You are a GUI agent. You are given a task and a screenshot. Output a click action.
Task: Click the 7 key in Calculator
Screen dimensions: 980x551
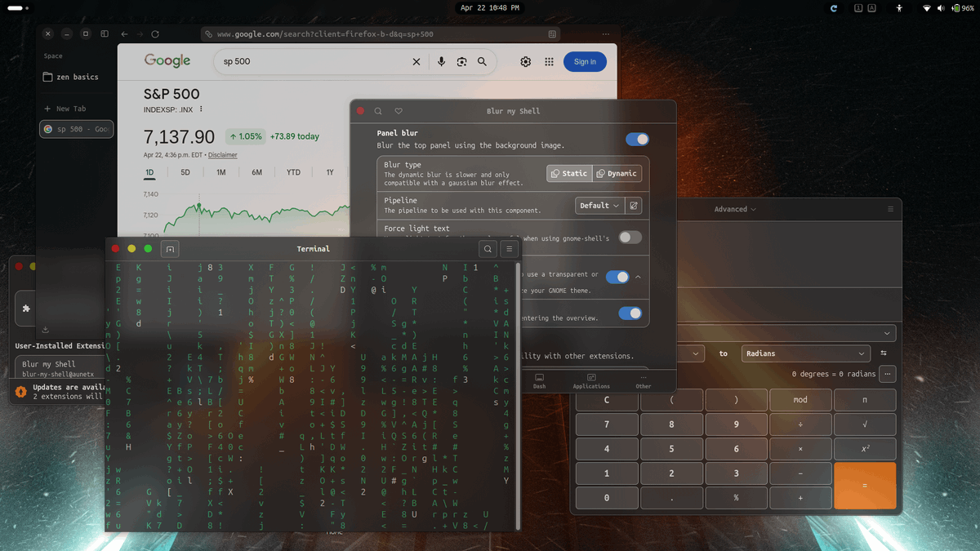607,424
